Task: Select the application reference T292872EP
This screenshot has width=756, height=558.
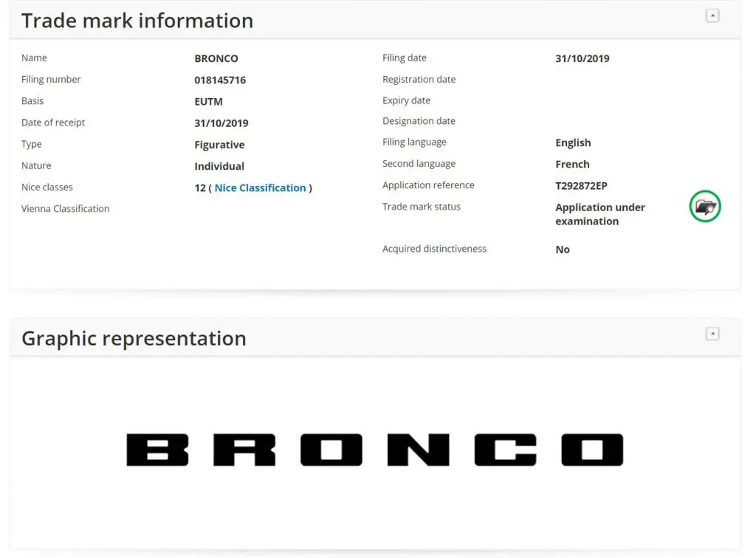Action: coord(581,185)
